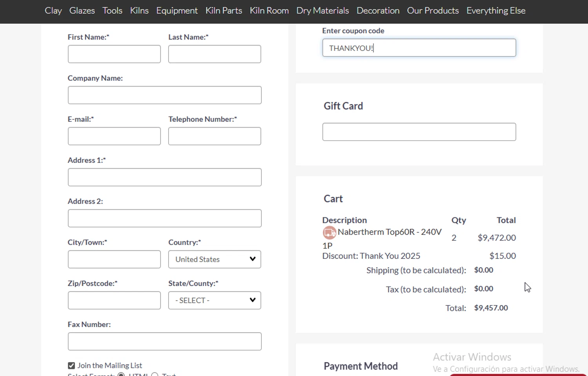The width and height of the screenshot is (588, 376).
Task: Open the Our Products menu
Action: pyautogui.click(x=433, y=11)
